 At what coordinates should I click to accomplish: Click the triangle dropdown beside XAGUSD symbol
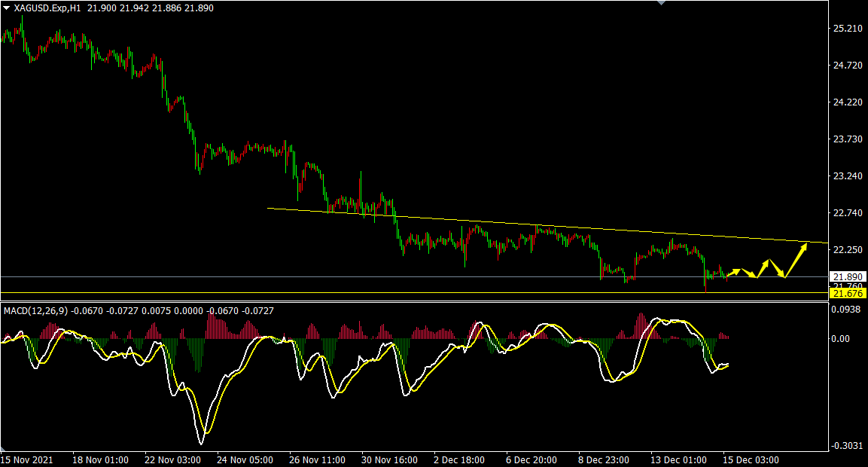6,8
